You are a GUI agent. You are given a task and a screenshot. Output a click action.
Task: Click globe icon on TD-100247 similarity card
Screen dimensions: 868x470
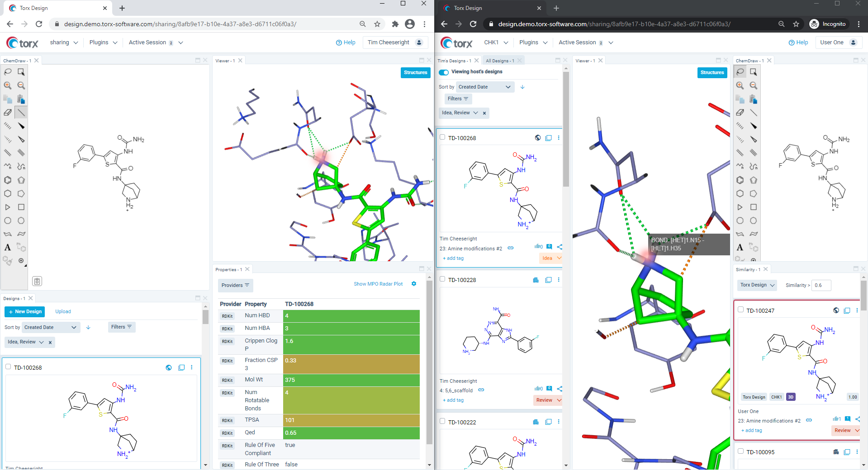click(x=836, y=310)
